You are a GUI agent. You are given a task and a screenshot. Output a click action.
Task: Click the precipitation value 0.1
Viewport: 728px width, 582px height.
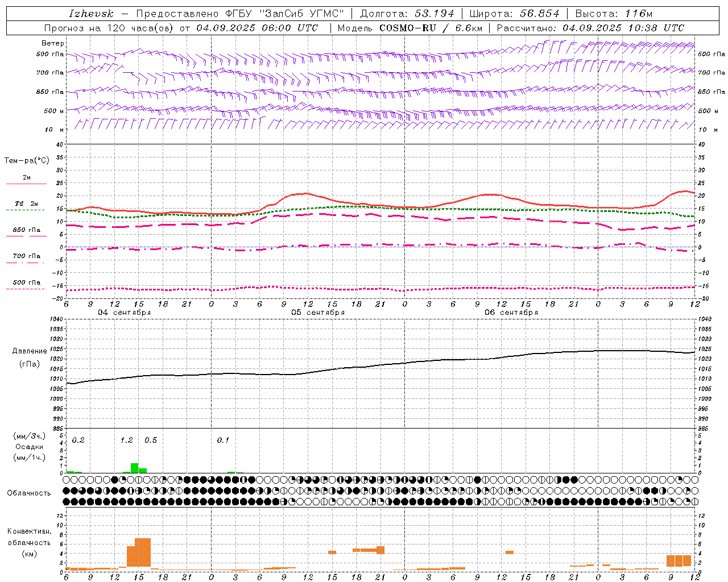(x=223, y=440)
